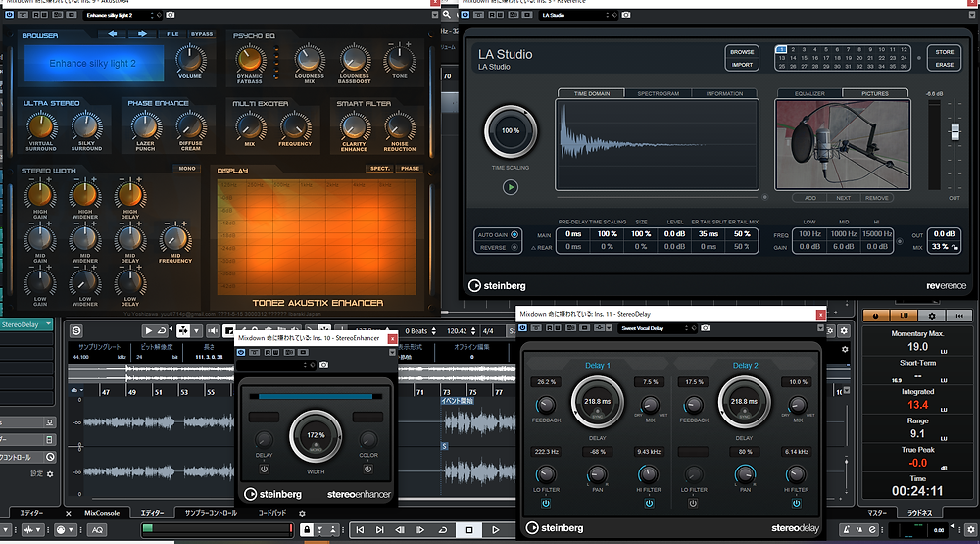Open the 設定 gear in left inspector
Screen dimensions: 980x544
pos(50,474)
